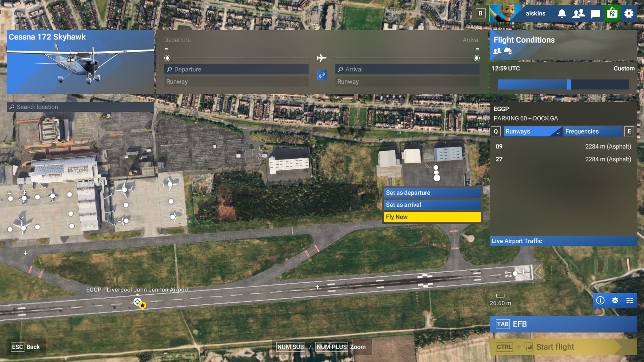Viewport: 644px width, 362px height.
Task: Switch to the Runways tab
Action: click(x=533, y=131)
